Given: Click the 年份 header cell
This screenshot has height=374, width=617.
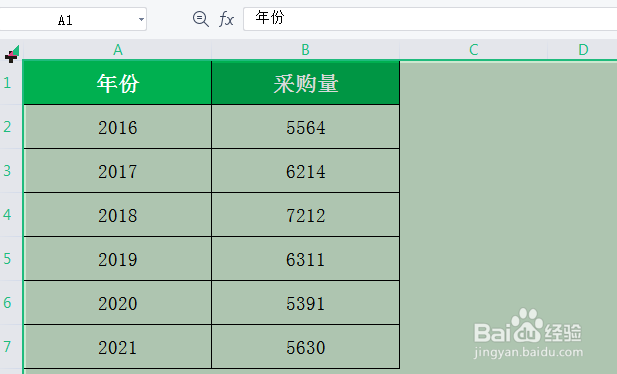Looking at the screenshot, I should click(117, 83).
